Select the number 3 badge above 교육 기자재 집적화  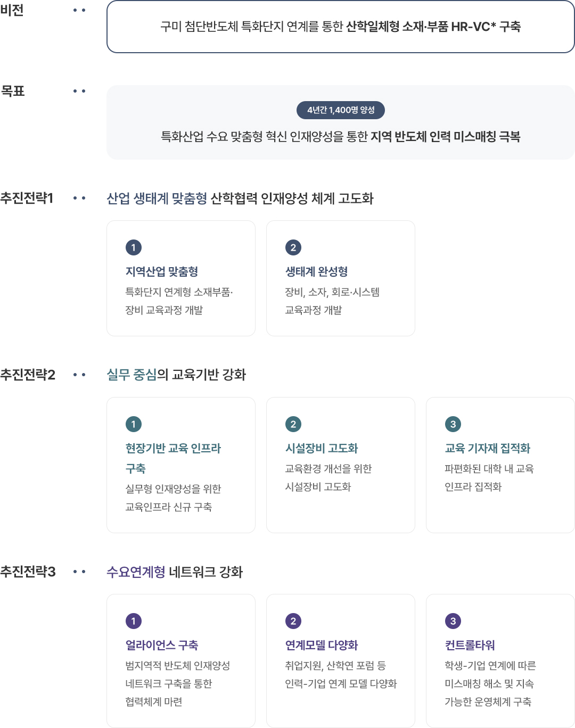click(x=453, y=424)
